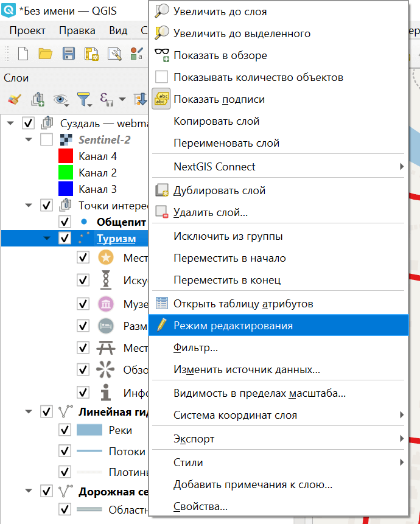Click the attribute table icon in menu

coord(162,304)
